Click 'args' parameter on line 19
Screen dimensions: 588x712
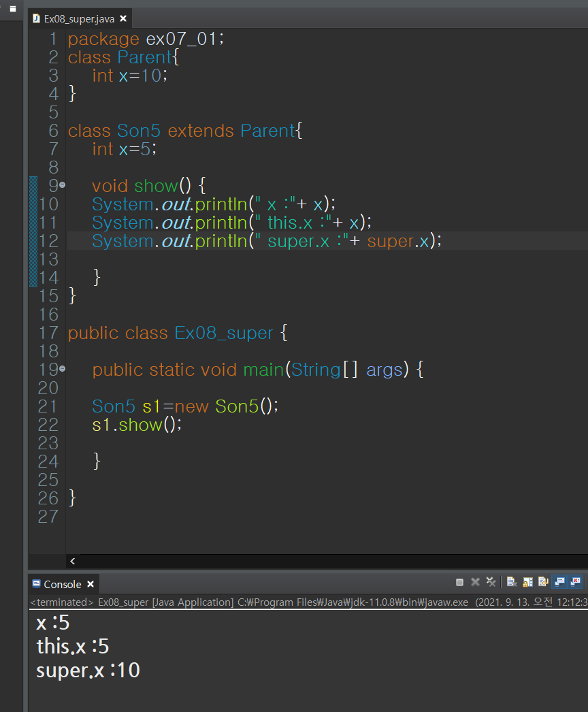[385, 370]
